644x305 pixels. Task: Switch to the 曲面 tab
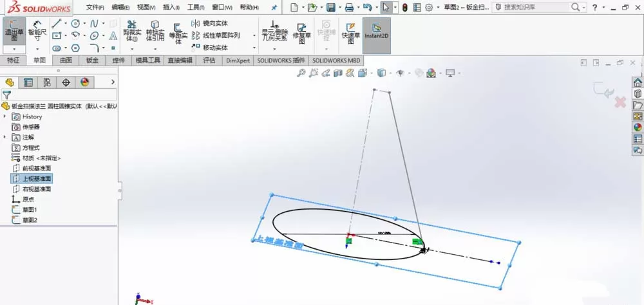[66, 60]
